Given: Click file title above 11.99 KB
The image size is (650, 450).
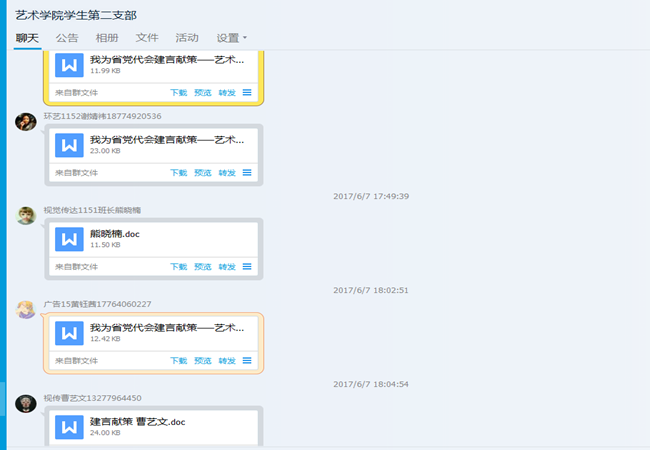Looking at the screenshot, I should [167, 60].
